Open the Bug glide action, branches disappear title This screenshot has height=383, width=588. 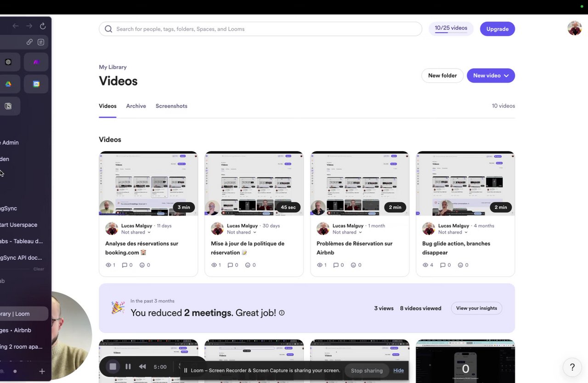(x=456, y=248)
